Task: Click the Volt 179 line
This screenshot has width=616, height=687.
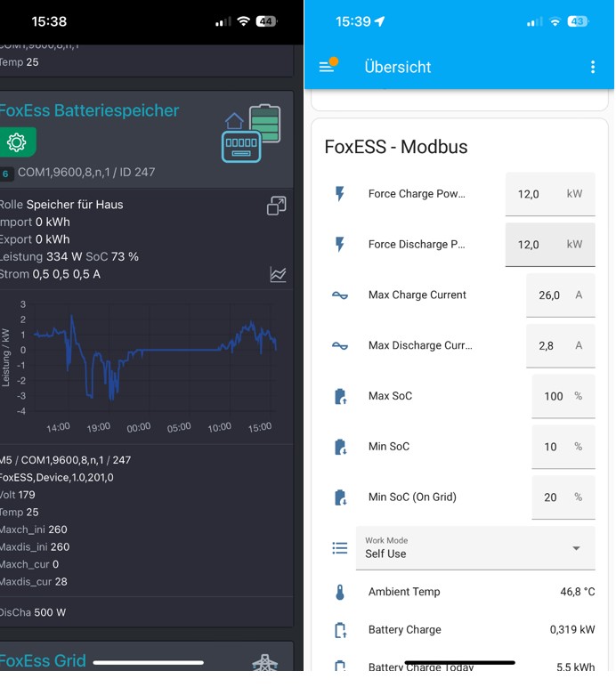Action: click(x=18, y=495)
